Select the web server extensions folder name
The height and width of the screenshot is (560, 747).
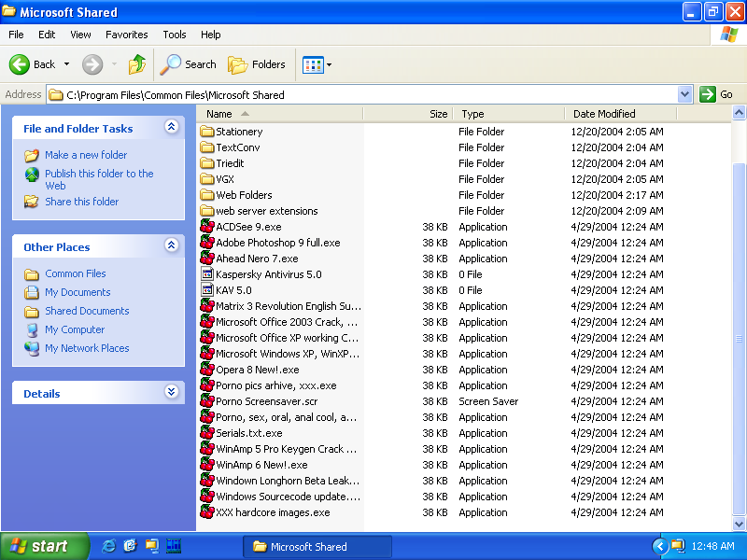[x=267, y=211]
